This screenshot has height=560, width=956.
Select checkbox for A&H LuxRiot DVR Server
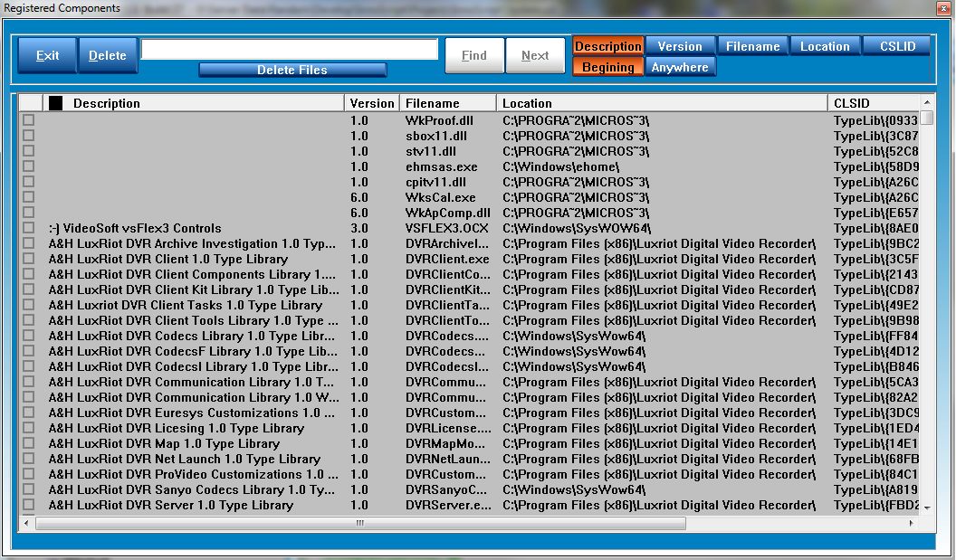[x=29, y=505]
